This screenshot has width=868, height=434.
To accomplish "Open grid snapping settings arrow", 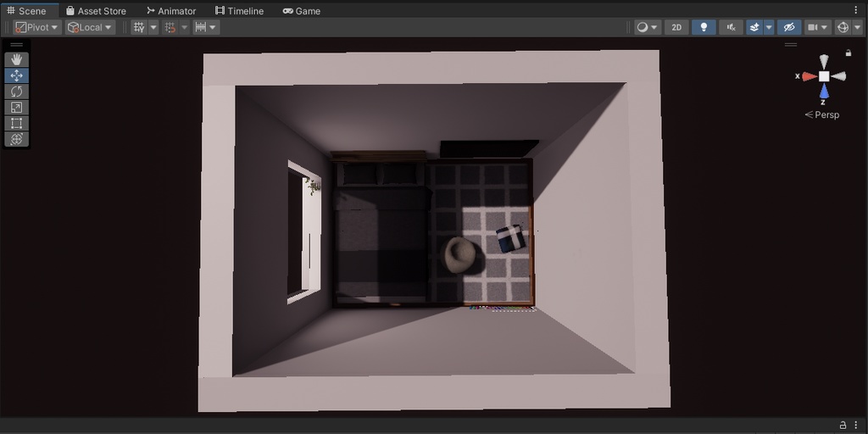I will [184, 27].
